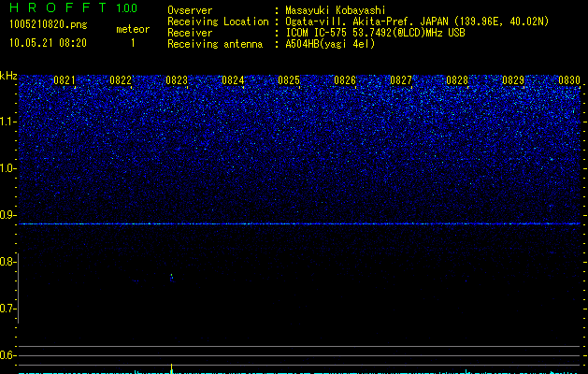The height and width of the screenshot is (374, 588).
Task: Click the green 'meteor' label
Action: click(133, 29)
